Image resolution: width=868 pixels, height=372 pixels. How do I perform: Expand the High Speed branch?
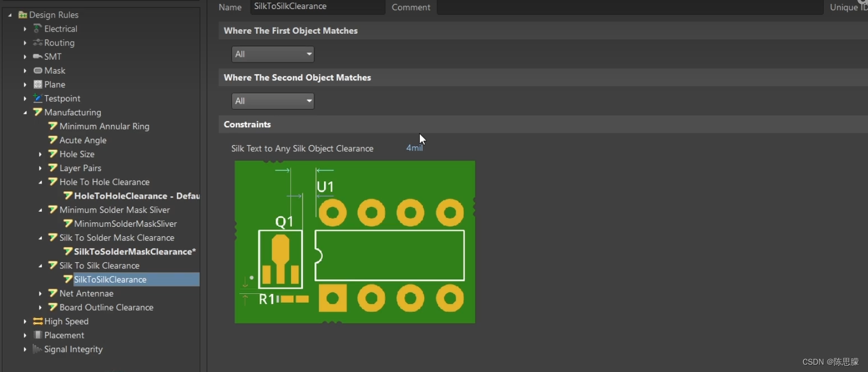coord(25,321)
